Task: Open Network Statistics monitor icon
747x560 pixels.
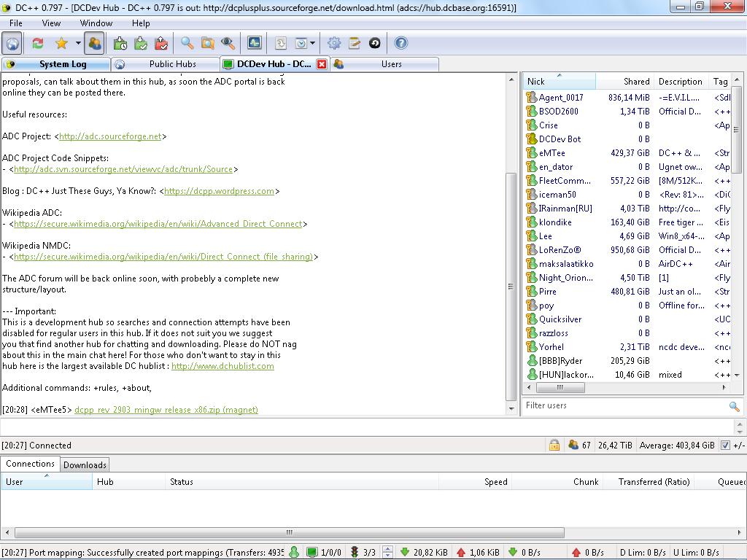Action: click(x=255, y=43)
